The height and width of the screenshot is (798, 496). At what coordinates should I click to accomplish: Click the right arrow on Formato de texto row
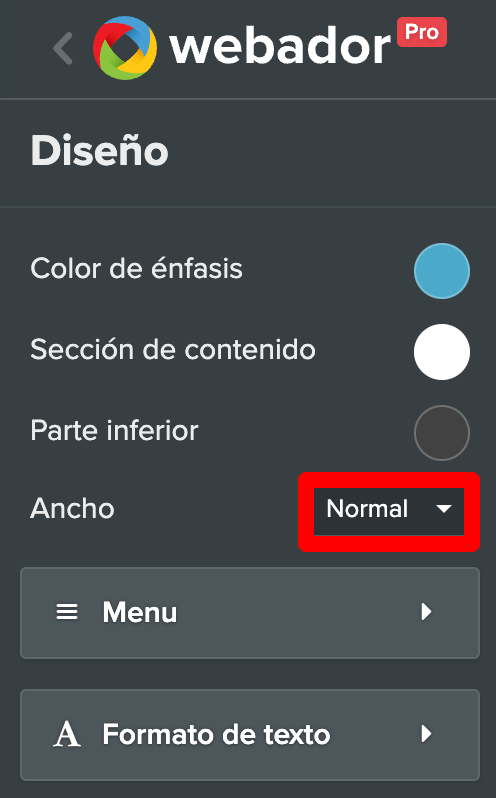click(426, 734)
